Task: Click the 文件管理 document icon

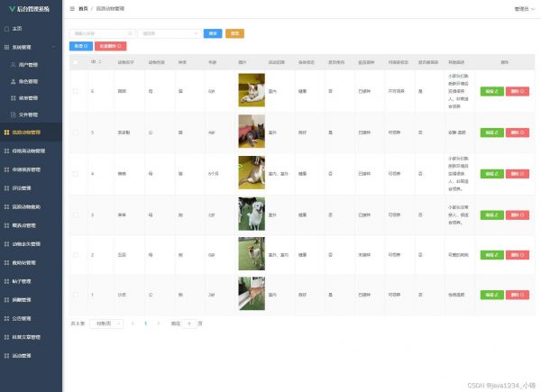Action: [x=14, y=114]
